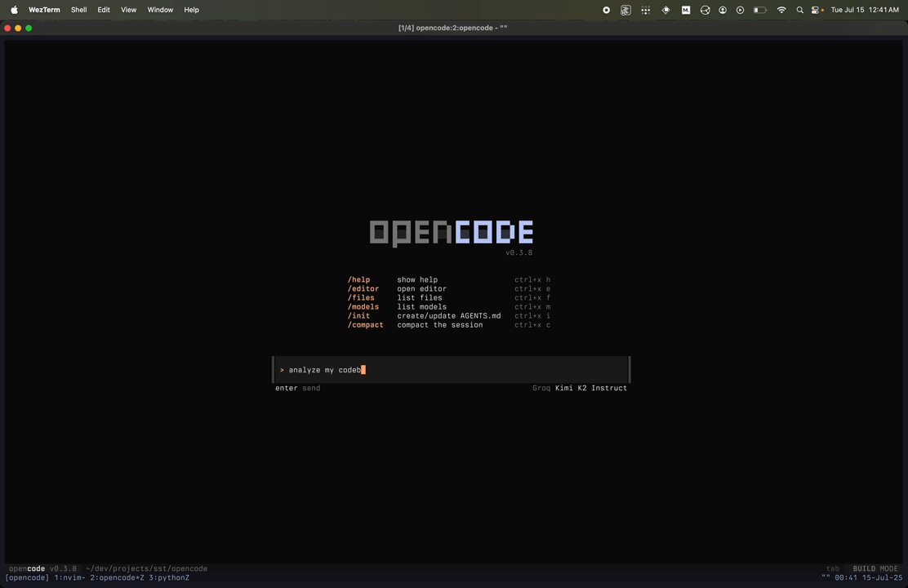The width and height of the screenshot is (908, 588).
Task: Click the 'Groq Kimi K2 Instruct' model label
Action: click(580, 388)
